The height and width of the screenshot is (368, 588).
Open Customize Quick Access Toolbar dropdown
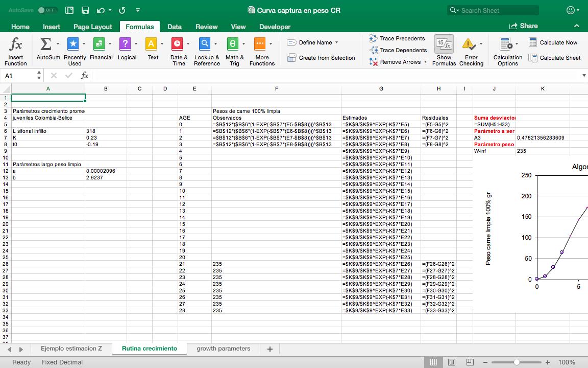[138, 11]
